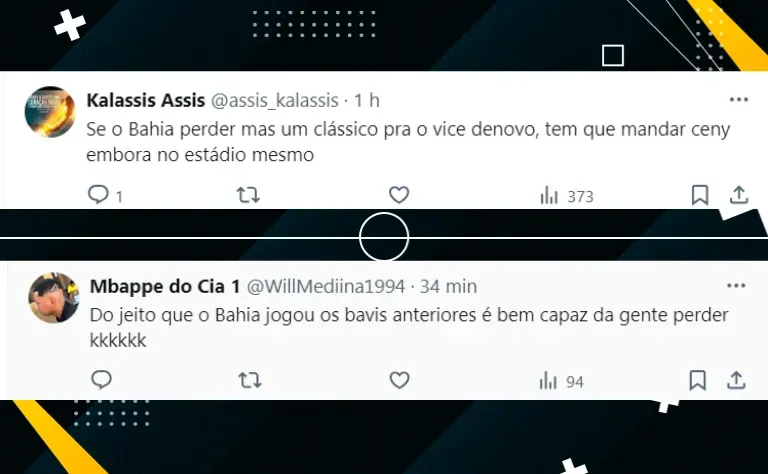Visit the @WillMediina1994 handle link
Image resolution: width=768 pixels, height=474 pixels.
pos(326,286)
